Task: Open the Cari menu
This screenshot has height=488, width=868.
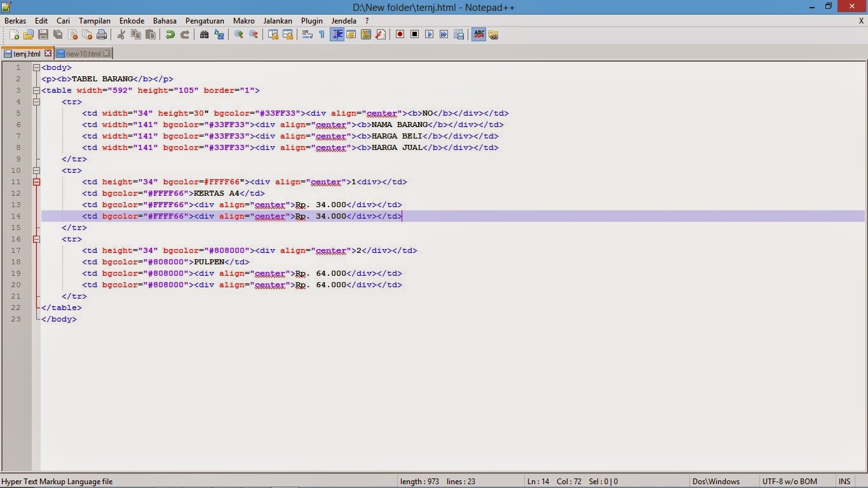Action: [63, 21]
